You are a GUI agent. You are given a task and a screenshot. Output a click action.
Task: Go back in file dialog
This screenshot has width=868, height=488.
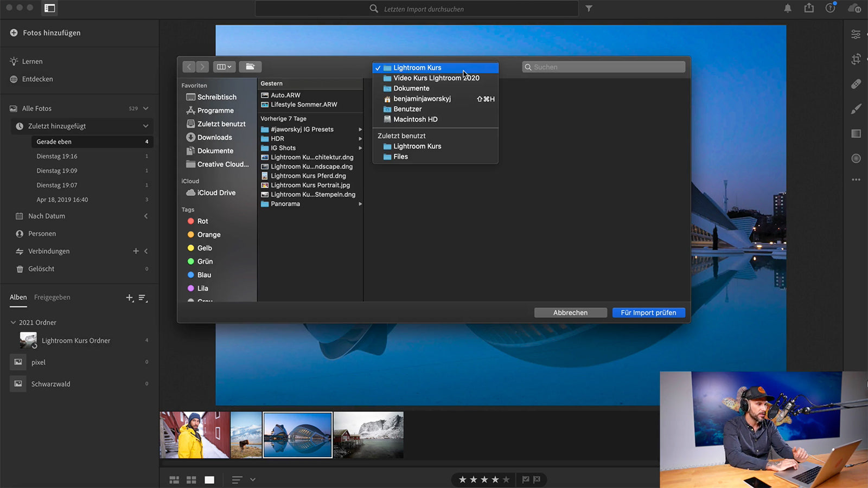click(189, 67)
